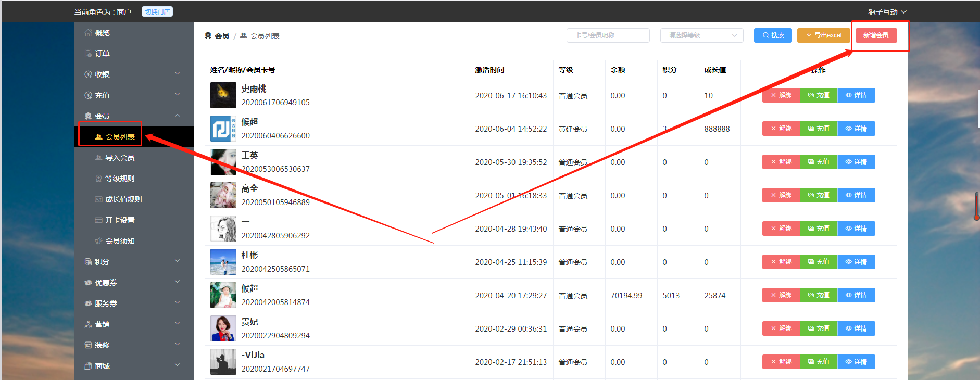This screenshot has width=980, height=380.
Task: Click 贵妃's avatar thumbnail
Action: pos(223,328)
